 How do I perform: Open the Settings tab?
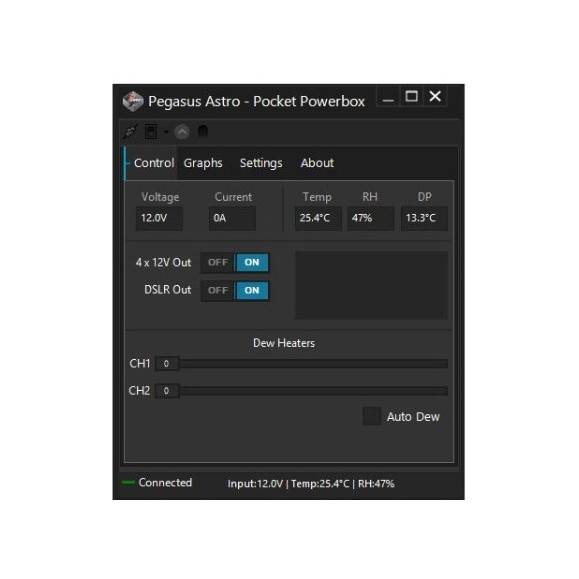pos(261,163)
